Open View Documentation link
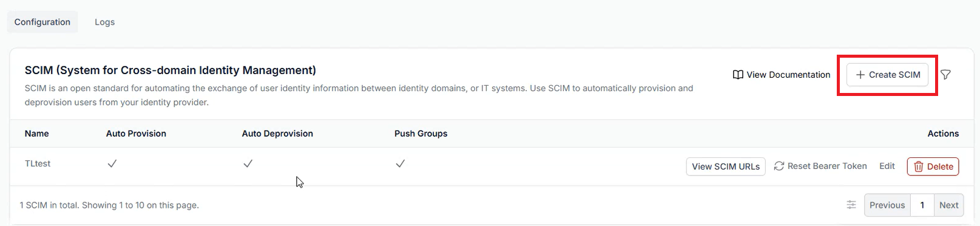Viewport: 980px width, 226px height. (x=782, y=75)
